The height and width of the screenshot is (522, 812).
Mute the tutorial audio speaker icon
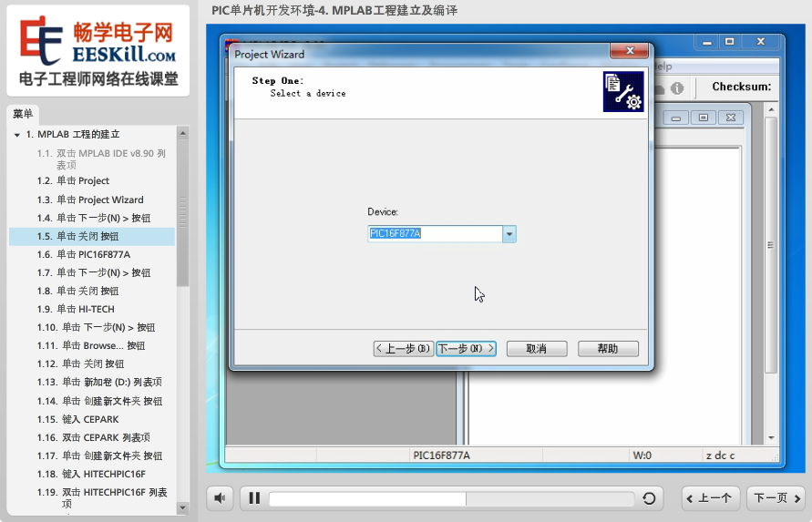(x=220, y=498)
